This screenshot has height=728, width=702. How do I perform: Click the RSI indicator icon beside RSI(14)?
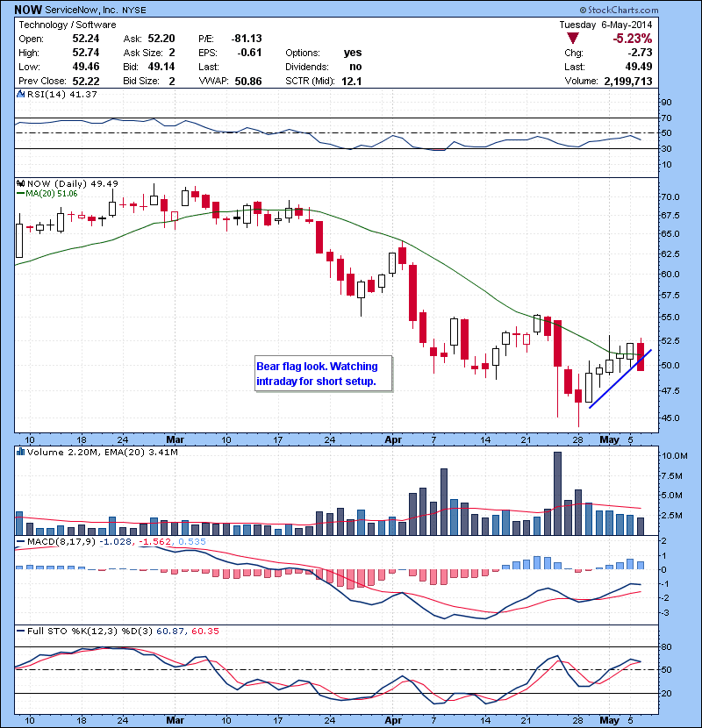[20, 94]
